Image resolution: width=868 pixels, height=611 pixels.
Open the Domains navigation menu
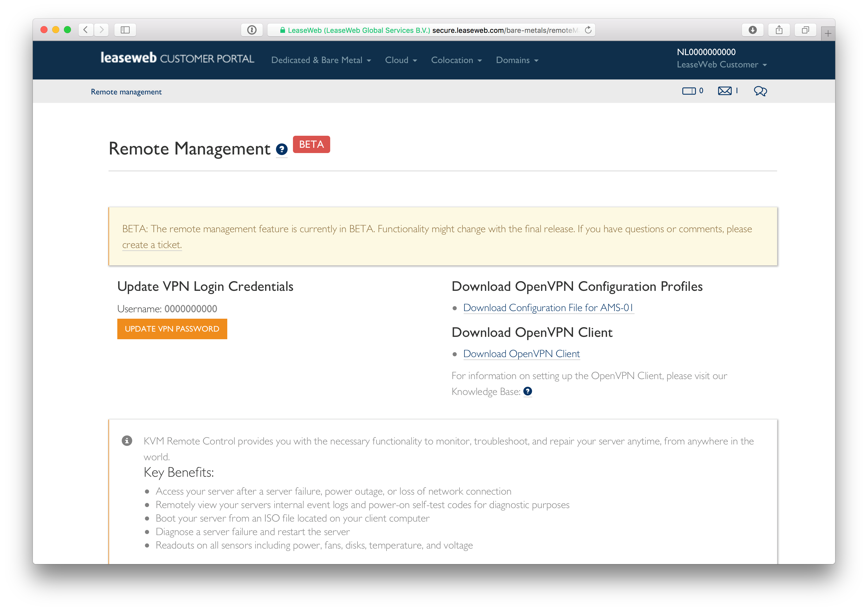tap(517, 60)
